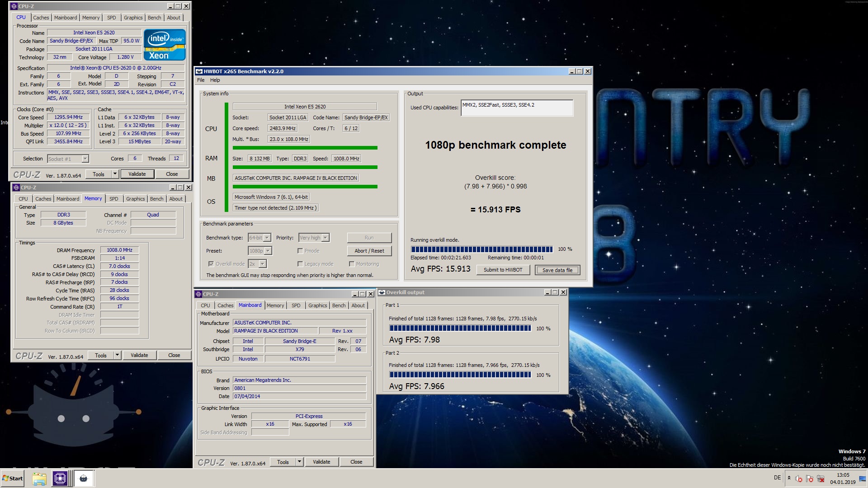
Task: Click the DE language indicator
Action: pos(777,478)
